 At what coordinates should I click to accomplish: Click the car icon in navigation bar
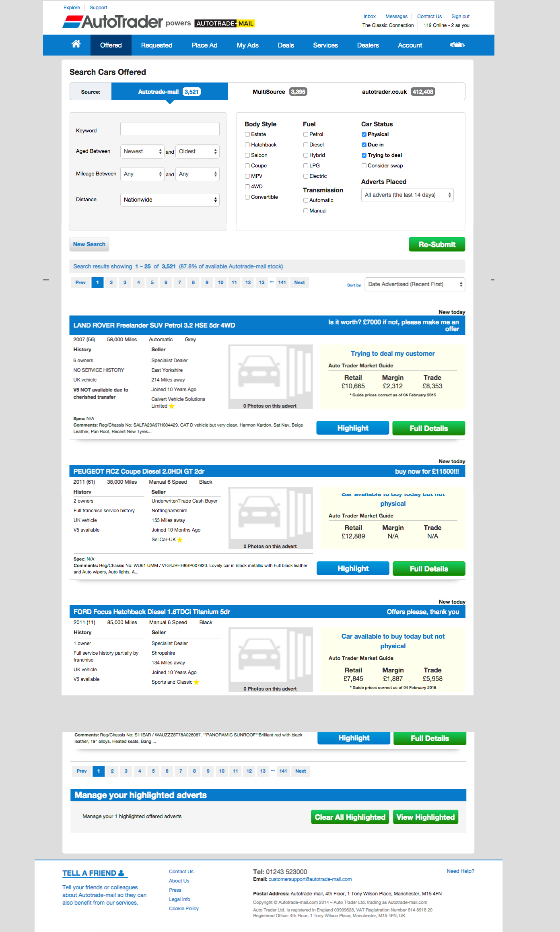coord(457,45)
